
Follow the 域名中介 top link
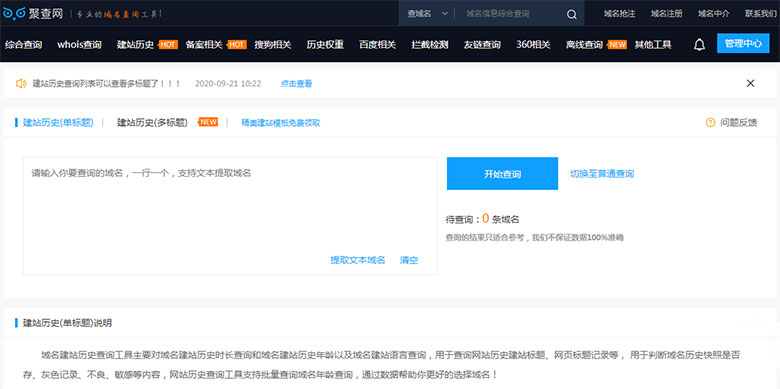pyautogui.click(x=714, y=14)
